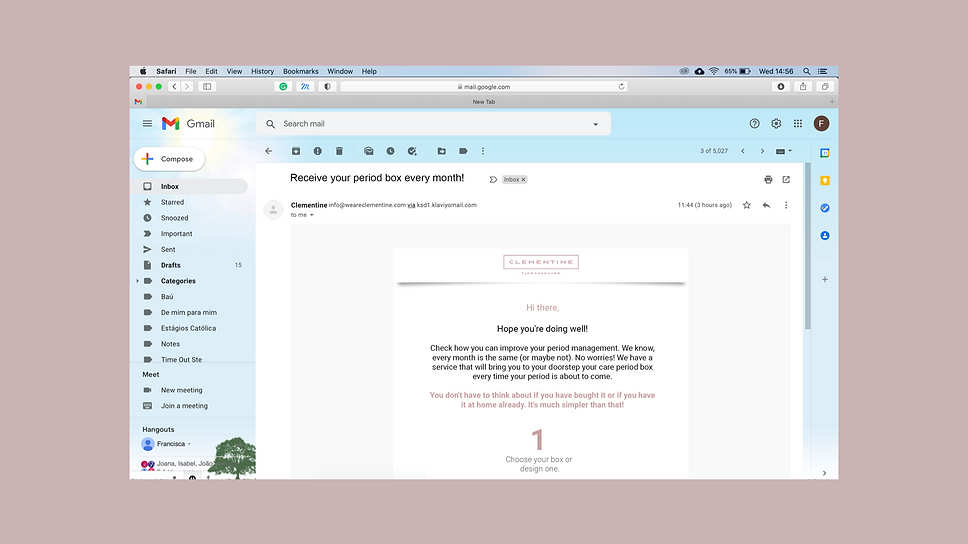The width and height of the screenshot is (968, 544).
Task: Mark the email as unread
Action: click(x=369, y=151)
